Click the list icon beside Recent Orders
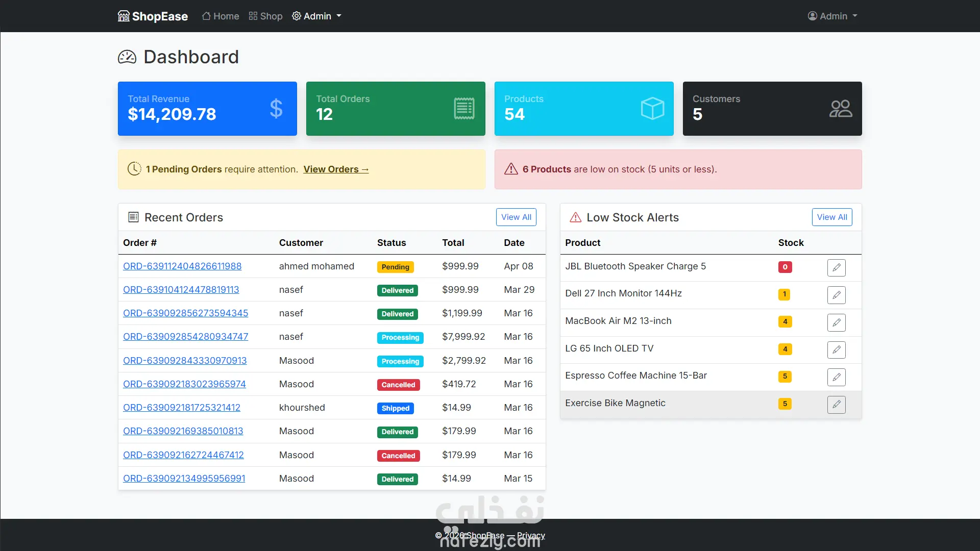Viewport: 980px width, 551px height. click(133, 217)
